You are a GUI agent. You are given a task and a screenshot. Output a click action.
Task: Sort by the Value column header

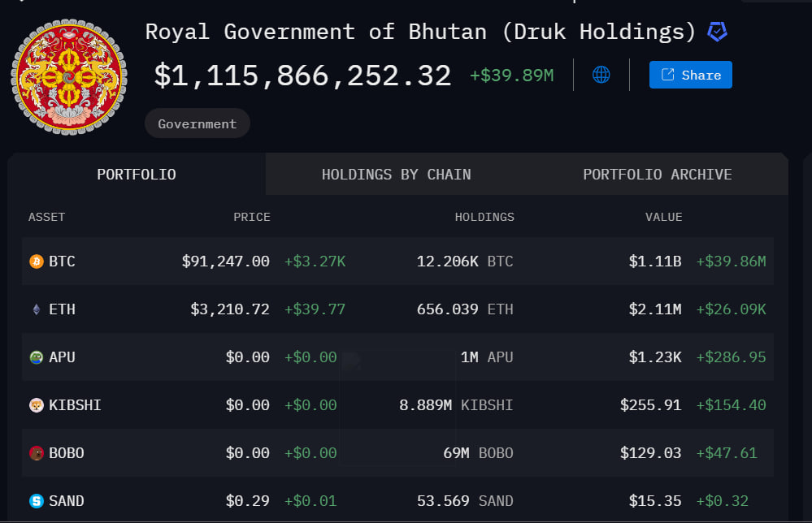click(x=663, y=217)
